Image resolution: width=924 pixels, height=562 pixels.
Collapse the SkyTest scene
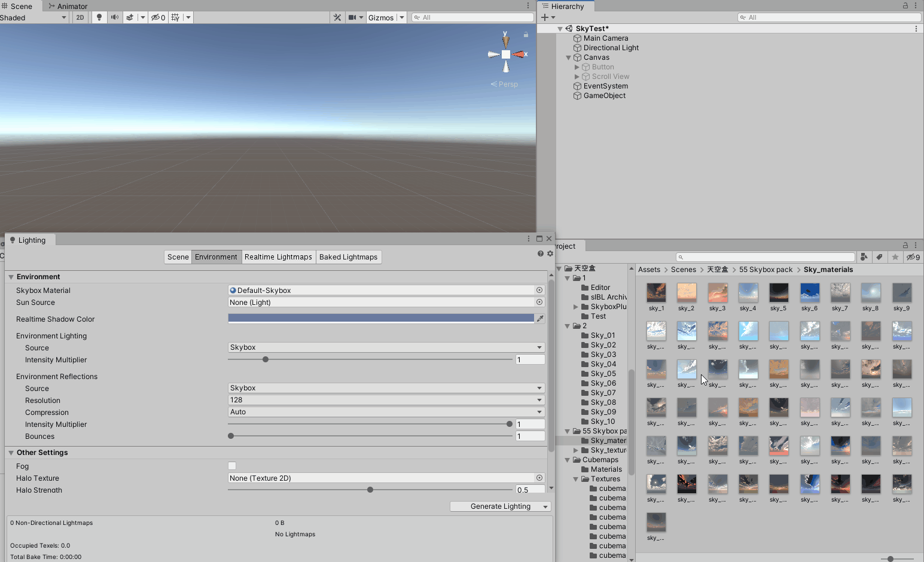(560, 29)
